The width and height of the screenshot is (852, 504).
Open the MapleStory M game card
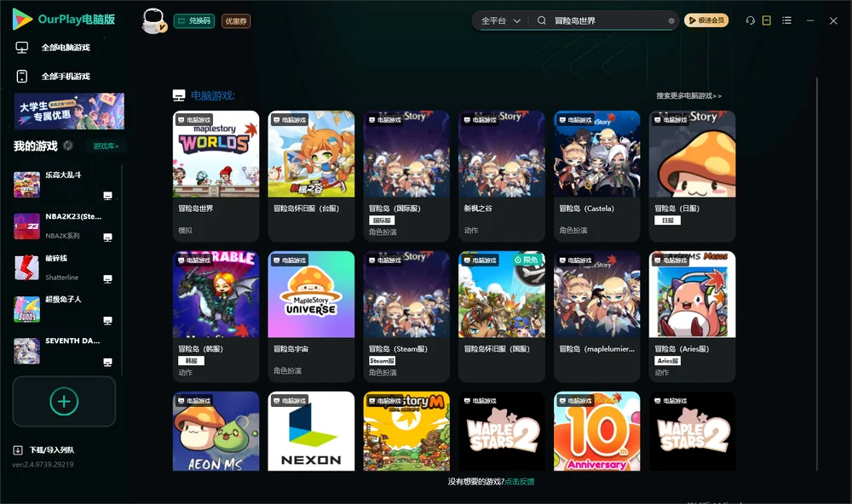click(x=406, y=432)
